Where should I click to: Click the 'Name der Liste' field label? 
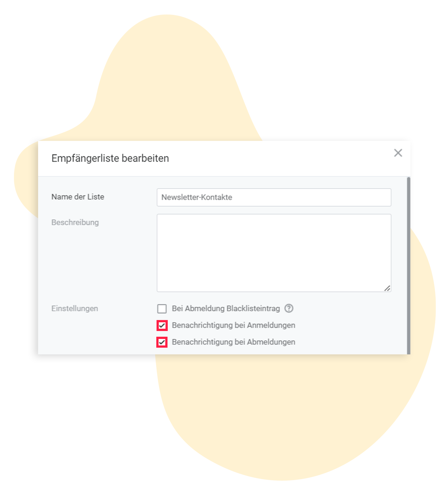(78, 197)
